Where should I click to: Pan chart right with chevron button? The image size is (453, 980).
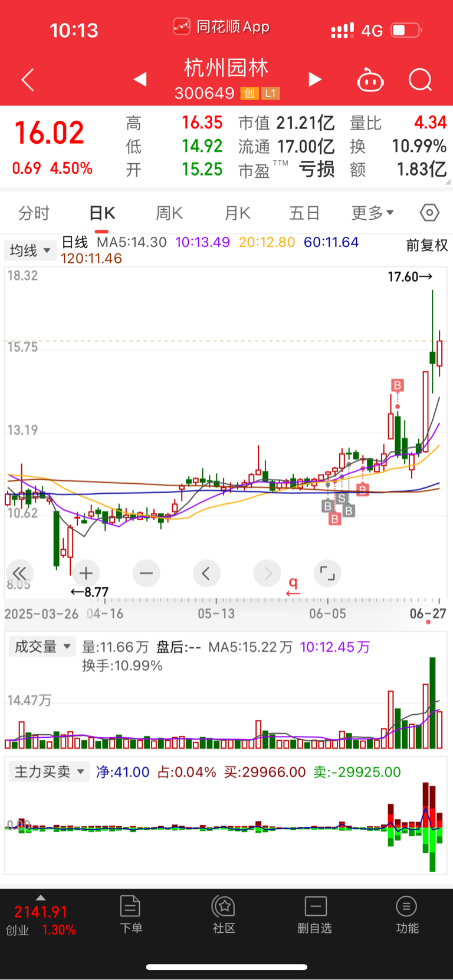[x=267, y=573]
